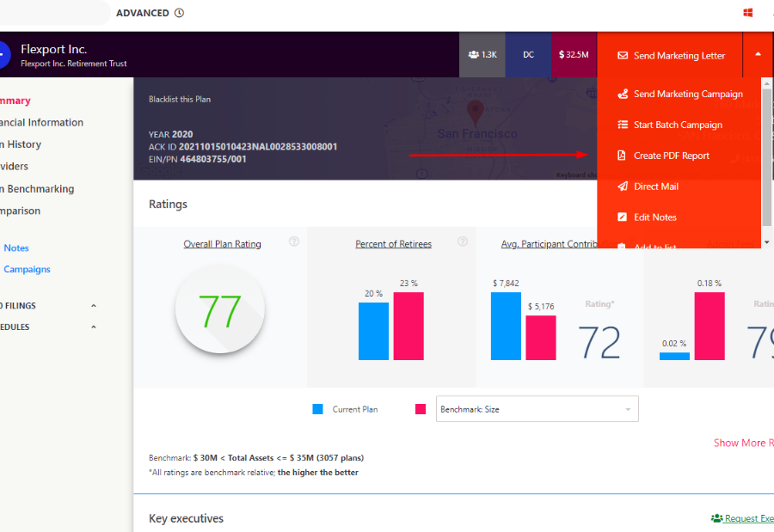Image resolution: width=774 pixels, height=532 pixels.
Task: Click the blue Current Plan color swatch
Action: 317,409
